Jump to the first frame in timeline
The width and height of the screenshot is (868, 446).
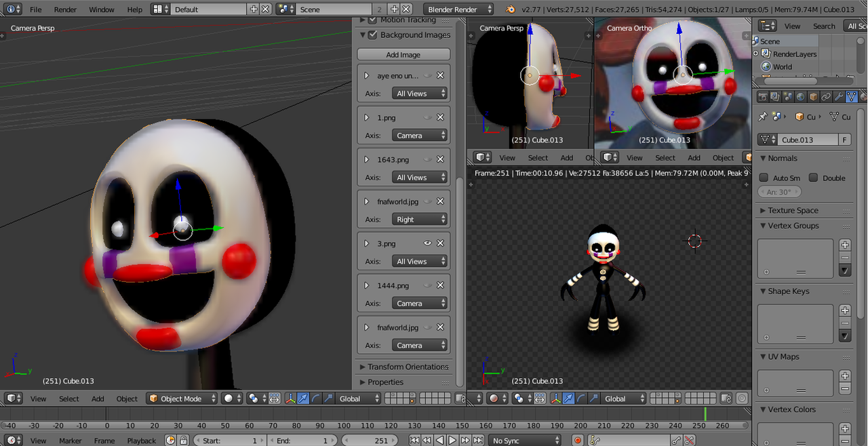pyautogui.click(x=414, y=441)
